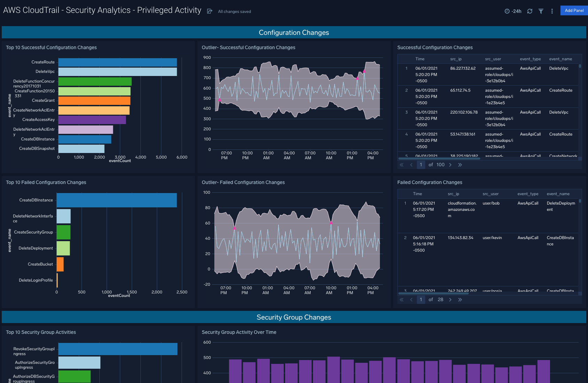Jump to last page of Failed Configuration Changes
This screenshot has width=588, height=383.
pyautogui.click(x=460, y=299)
